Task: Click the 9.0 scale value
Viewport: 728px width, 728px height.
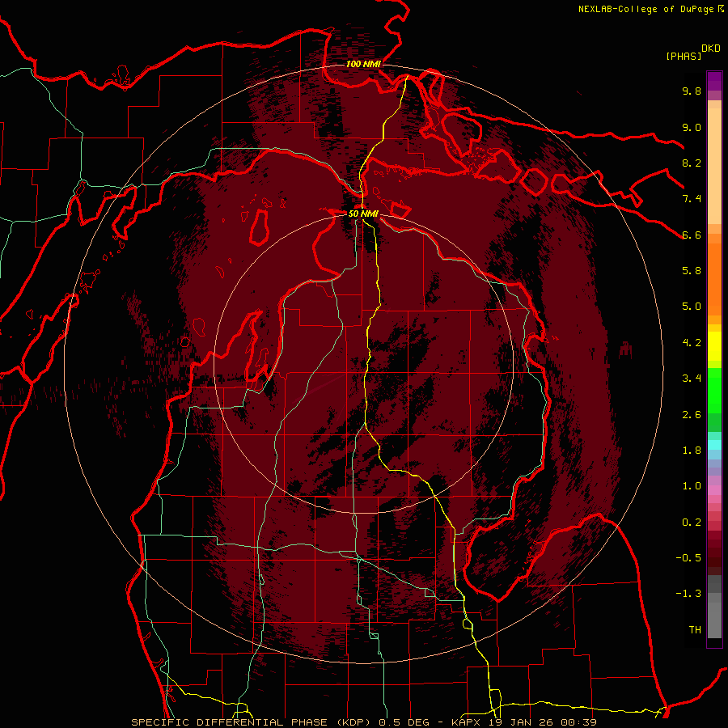Action: tap(692, 127)
